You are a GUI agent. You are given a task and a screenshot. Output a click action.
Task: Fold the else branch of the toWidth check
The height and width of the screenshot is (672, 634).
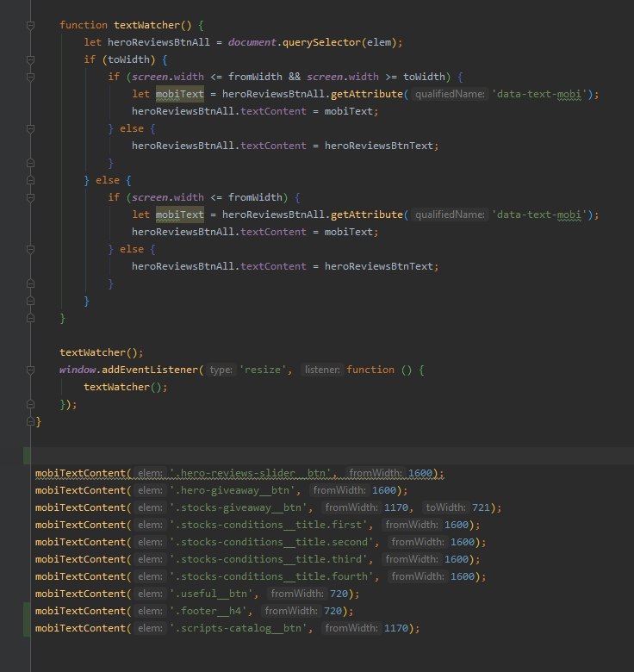(x=30, y=180)
